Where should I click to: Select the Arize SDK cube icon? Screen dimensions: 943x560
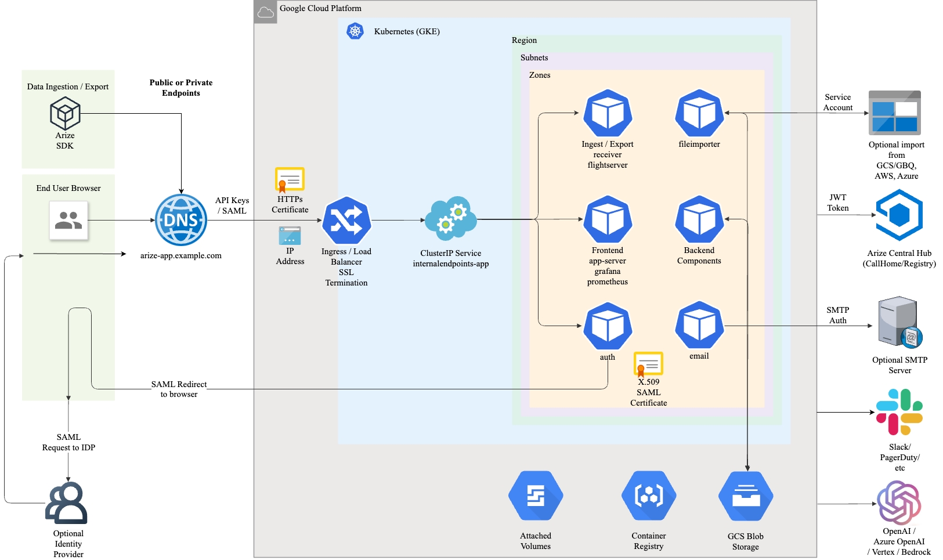(x=65, y=113)
